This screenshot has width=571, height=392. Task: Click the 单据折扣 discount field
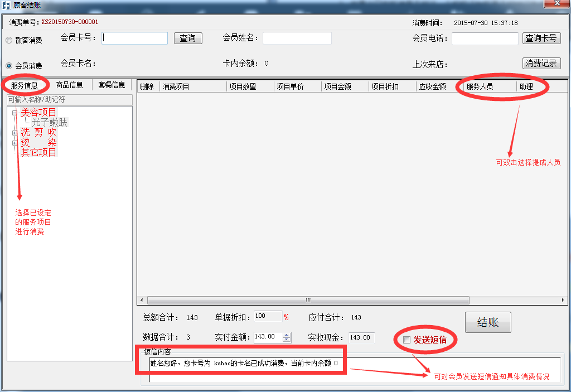pos(267,316)
